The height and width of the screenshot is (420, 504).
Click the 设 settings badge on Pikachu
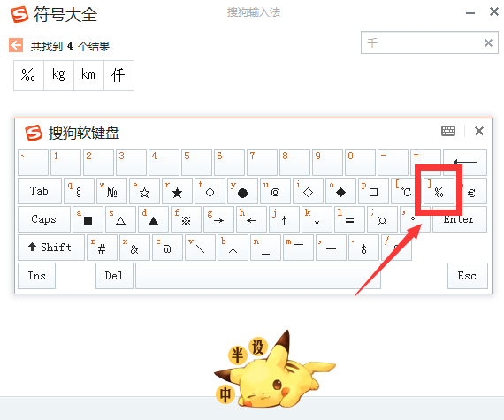(x=257, y=347)
